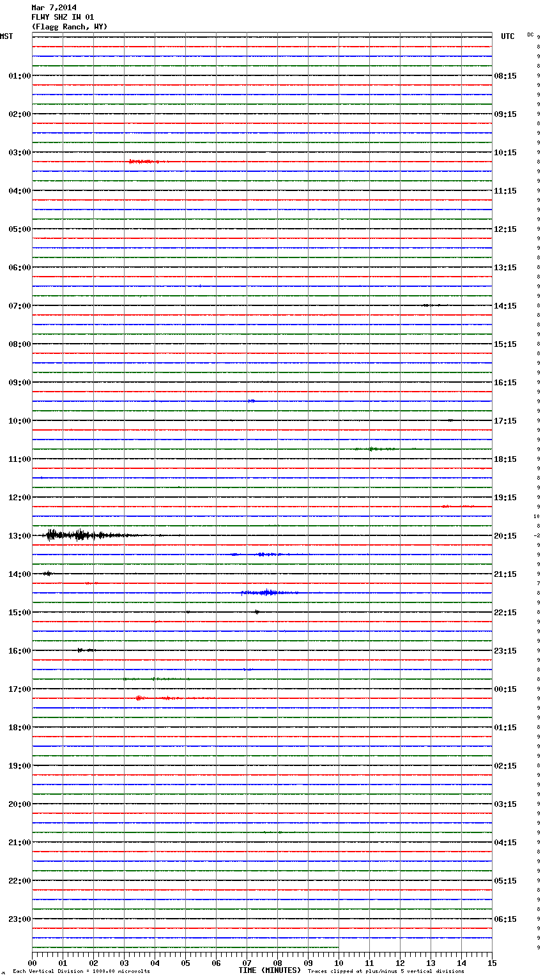Click the location label "(Flagg Ranch, WY)"
Viewport: 543px width, 980px height.
click(70, 27)
